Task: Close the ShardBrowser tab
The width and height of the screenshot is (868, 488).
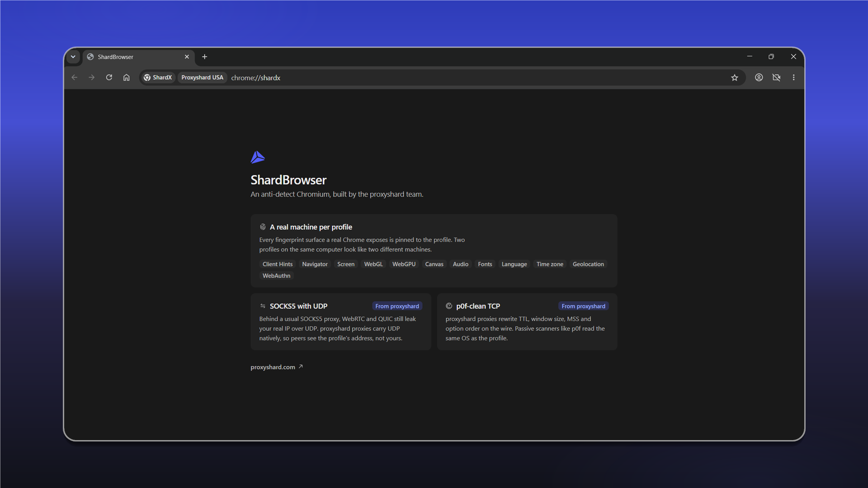Action: [x=187, y=57]
